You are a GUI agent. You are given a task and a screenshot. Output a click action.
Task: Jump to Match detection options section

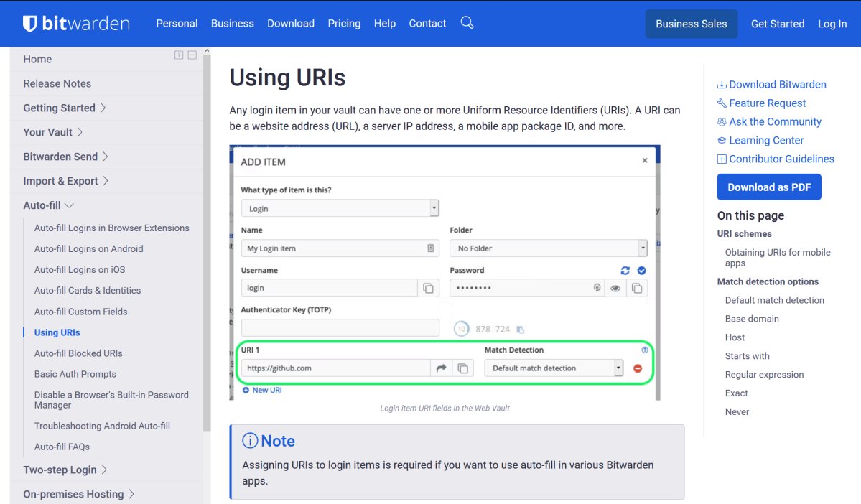click(768, 281)
